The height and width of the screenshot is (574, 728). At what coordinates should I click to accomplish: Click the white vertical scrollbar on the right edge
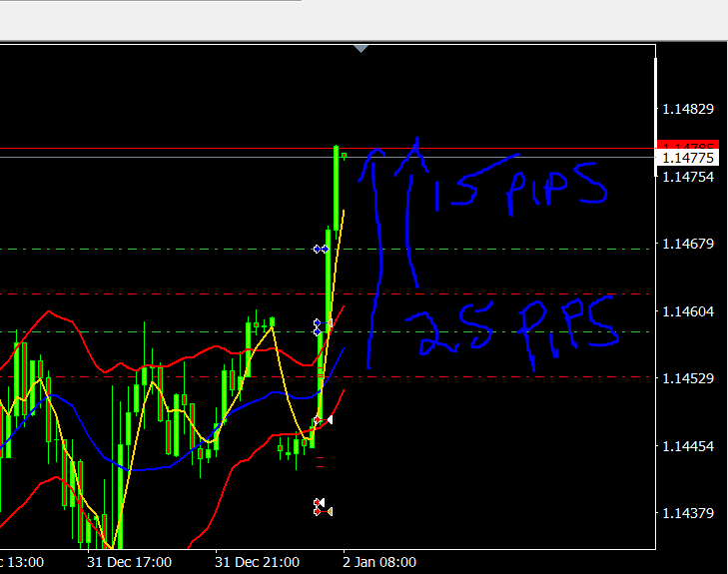click(x=655, y=117)
